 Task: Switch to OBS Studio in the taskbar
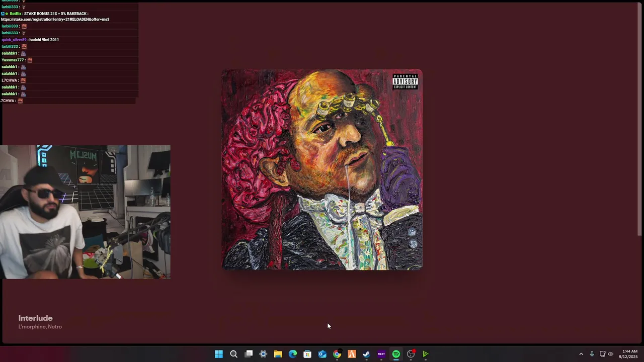pos(411,354)
